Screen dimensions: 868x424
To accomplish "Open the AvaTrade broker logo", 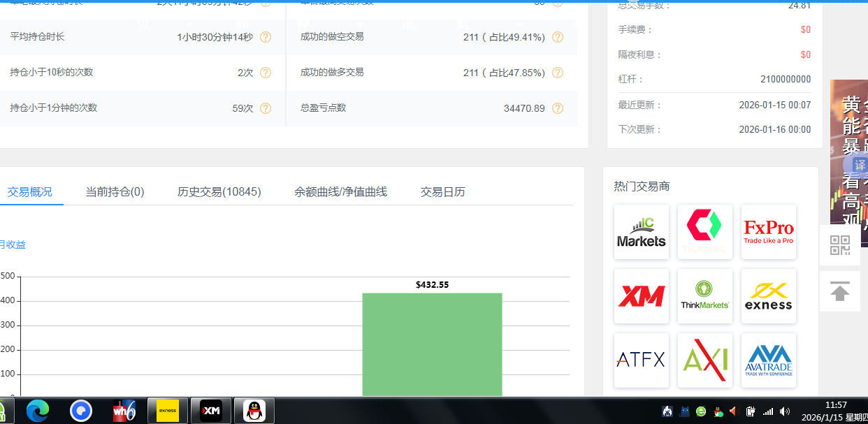I will pyautogui.click(x=768, y=360).
